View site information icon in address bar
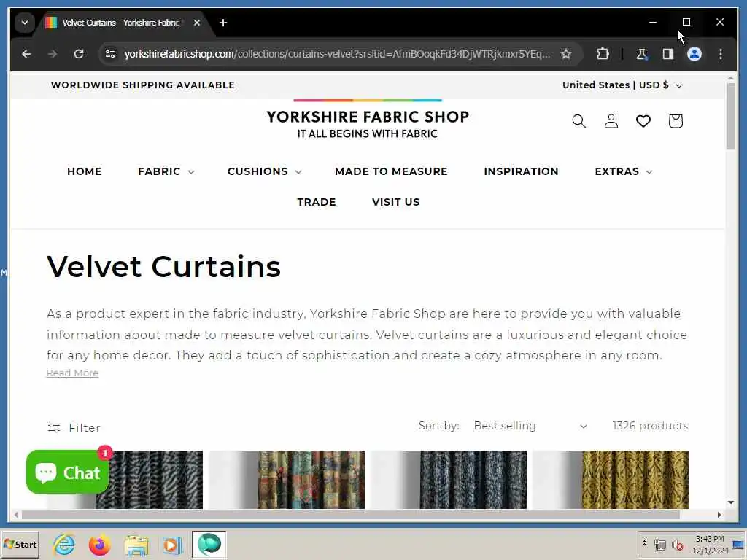This screenshot has width=747, height=560. [110, 54]
